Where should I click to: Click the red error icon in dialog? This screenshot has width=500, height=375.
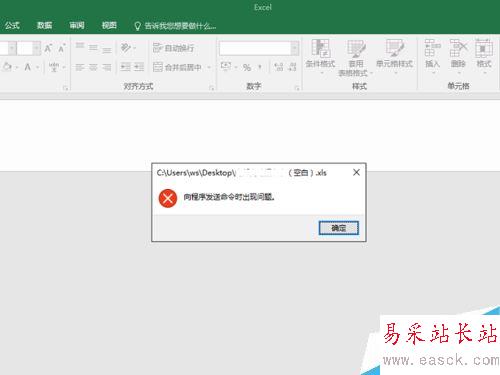click(x=168, y=198)
